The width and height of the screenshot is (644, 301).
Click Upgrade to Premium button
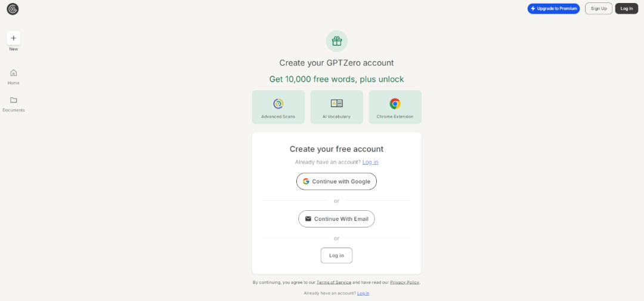(553, 8)
